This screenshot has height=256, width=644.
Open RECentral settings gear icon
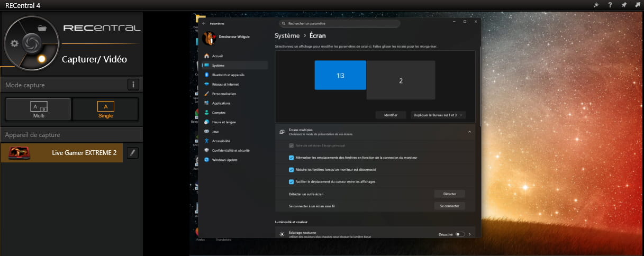pyautogui.click(x=14, y=43)
